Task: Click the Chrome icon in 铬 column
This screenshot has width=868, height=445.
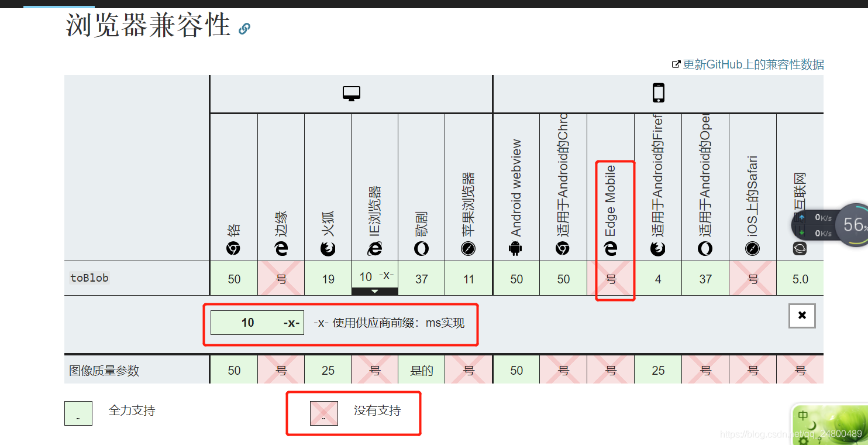Action: click(233, 249)
